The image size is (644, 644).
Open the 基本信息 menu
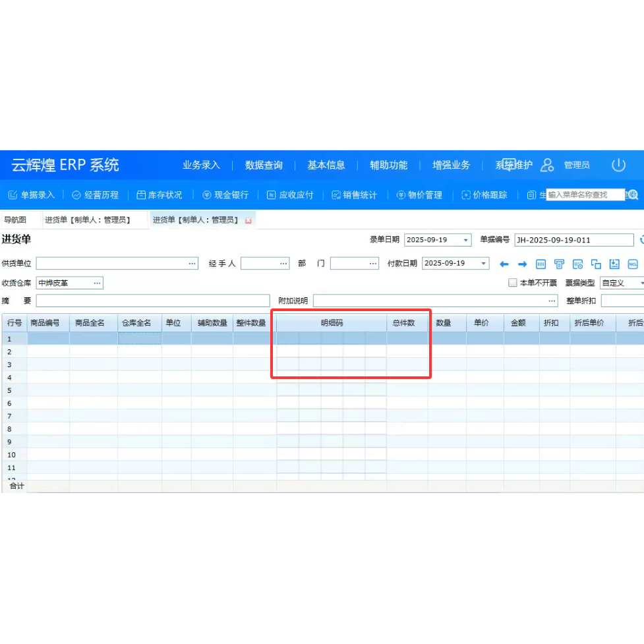point(326,165)
